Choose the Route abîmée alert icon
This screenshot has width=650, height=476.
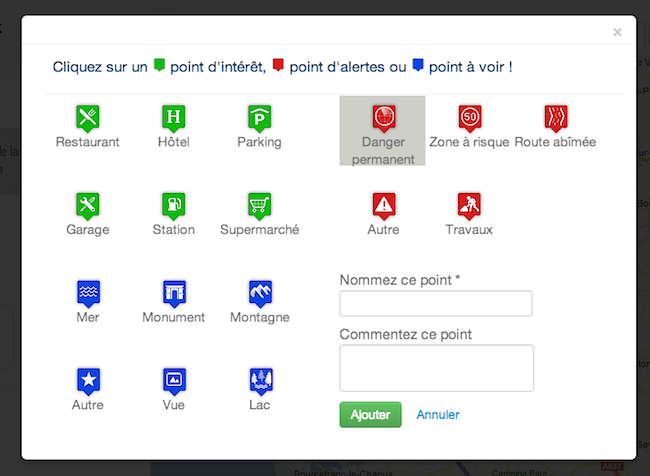(556, 118)
